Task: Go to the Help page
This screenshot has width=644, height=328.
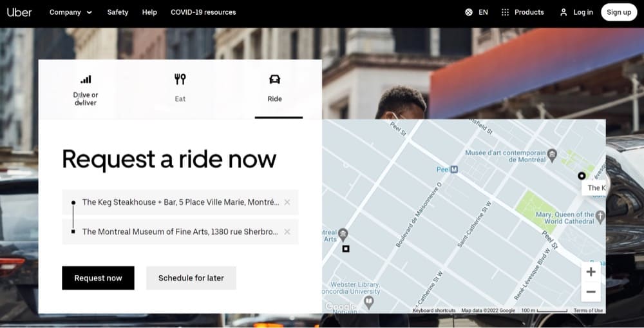Action: tap(149, 12)
